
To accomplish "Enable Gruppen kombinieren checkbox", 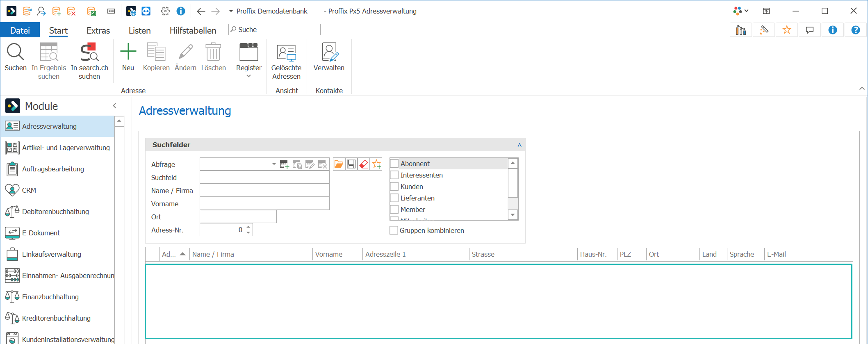I will click(394, 230).
